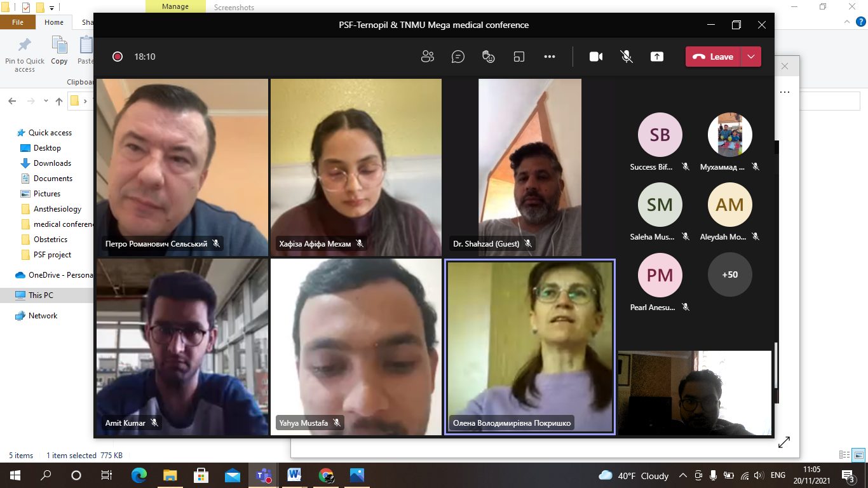Open More actions ellipsis menu
The image size is (868, 488).
[550, 57]
